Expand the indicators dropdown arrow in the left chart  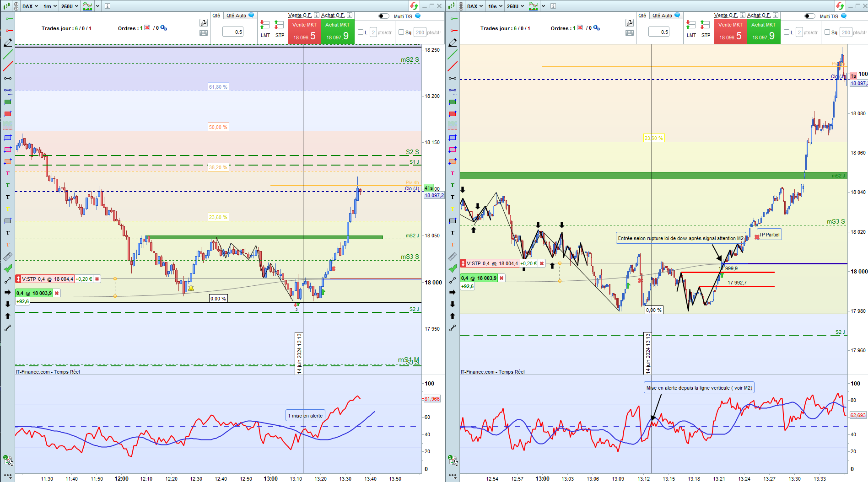[97, 6]
